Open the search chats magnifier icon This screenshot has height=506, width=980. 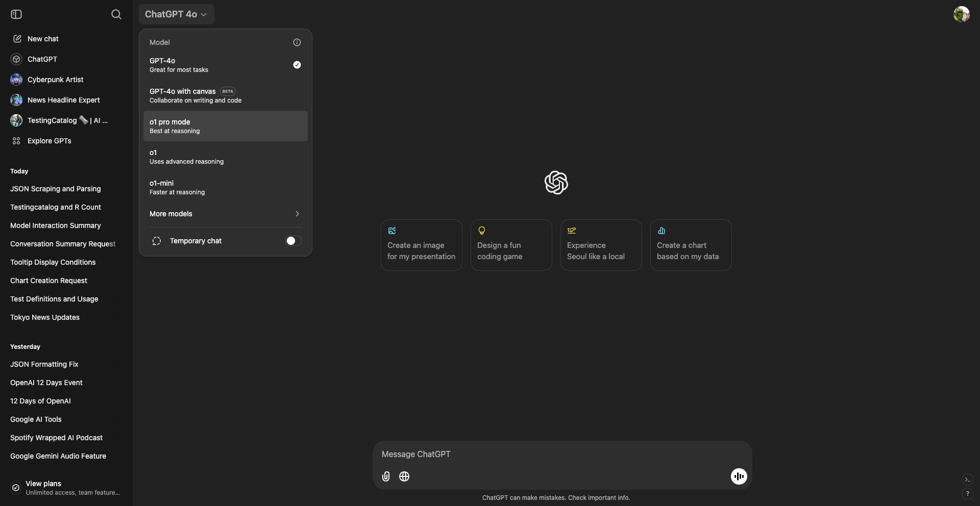click(x=116, y=14)
